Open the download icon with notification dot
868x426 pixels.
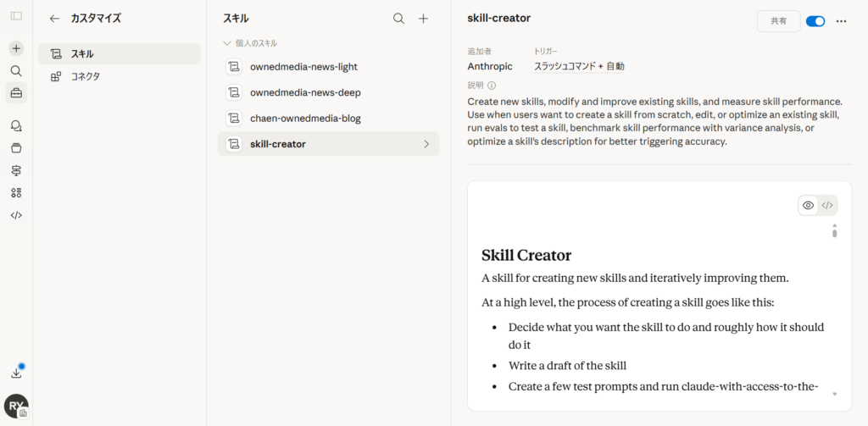point(16,373)
